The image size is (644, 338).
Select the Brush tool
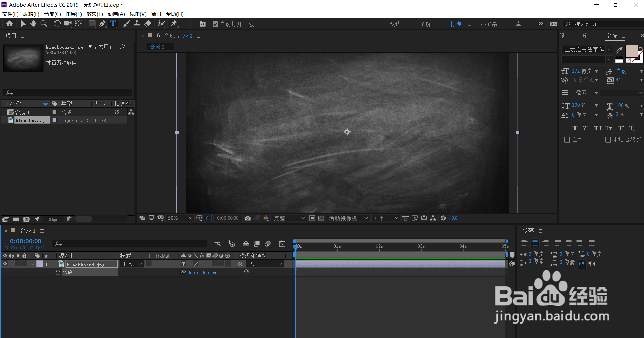(127, 24)
